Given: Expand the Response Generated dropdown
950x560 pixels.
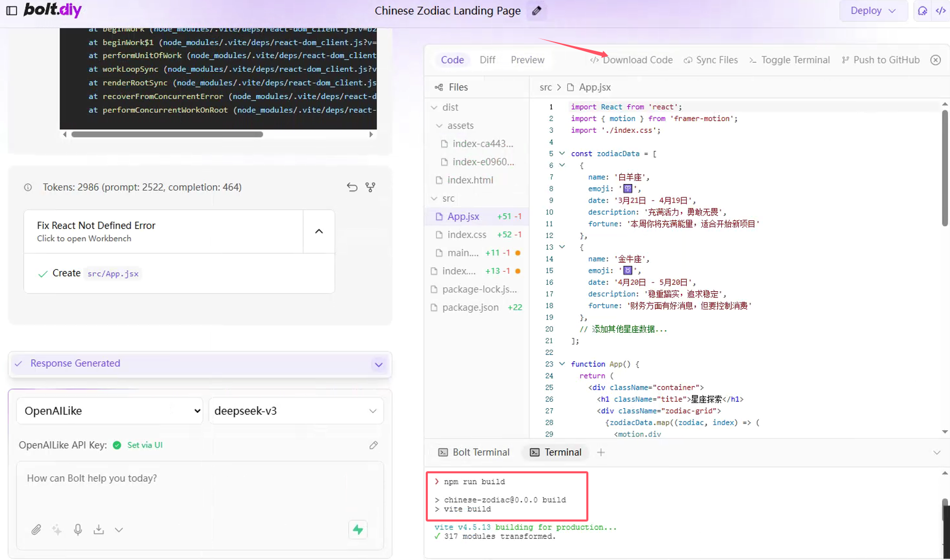Looking at the screenshot, I should click(379, 365).
